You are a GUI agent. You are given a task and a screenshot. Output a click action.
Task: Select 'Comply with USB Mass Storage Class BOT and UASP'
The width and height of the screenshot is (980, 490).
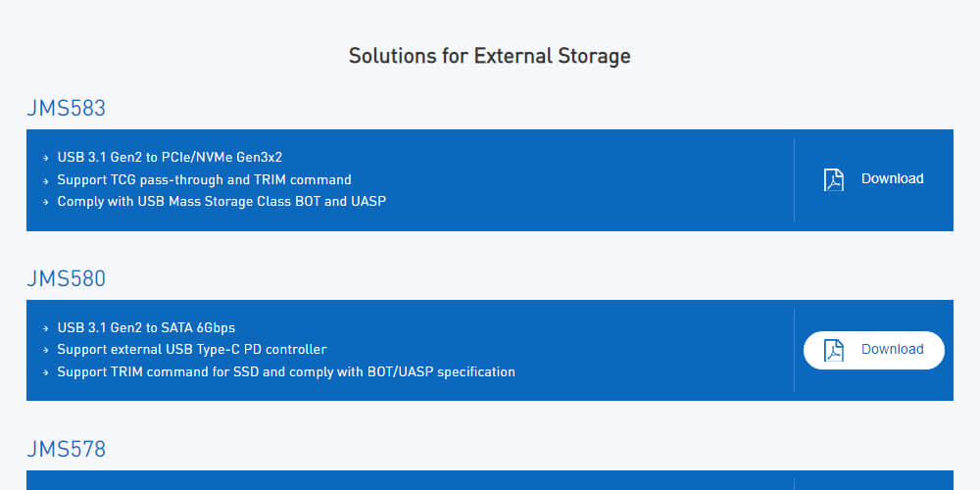tap(221, 202)
